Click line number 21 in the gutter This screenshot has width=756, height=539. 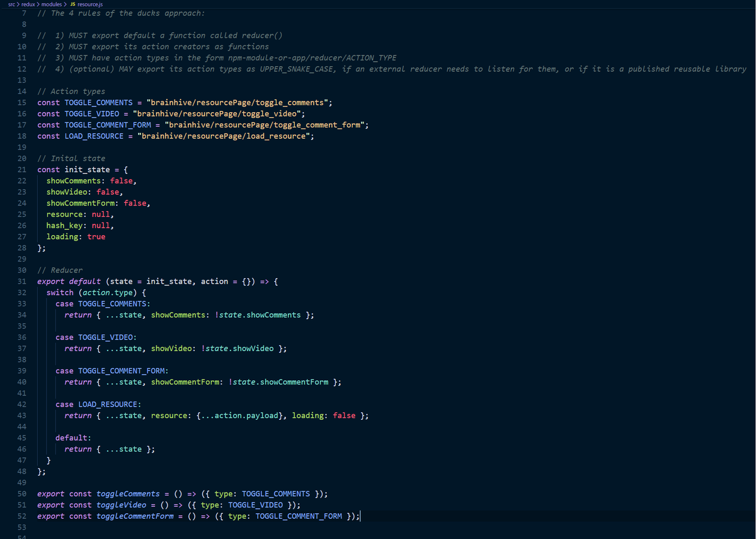pos(21,170)
